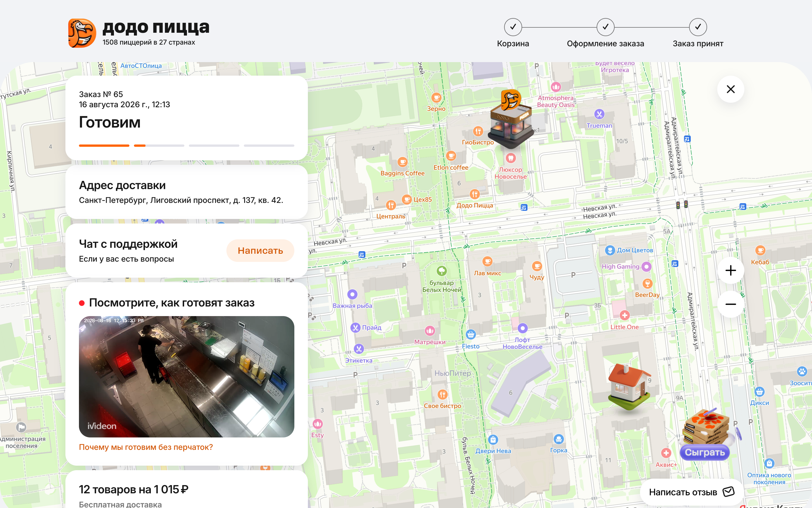
Task: Select the Двери Нева shop map pin
Action: pyautogui.click(x=493, y=439)
